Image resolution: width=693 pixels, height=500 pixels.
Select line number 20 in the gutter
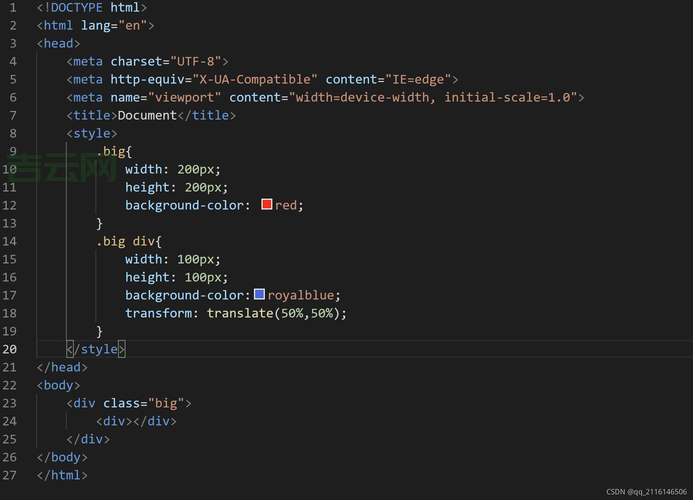[10, 349]
